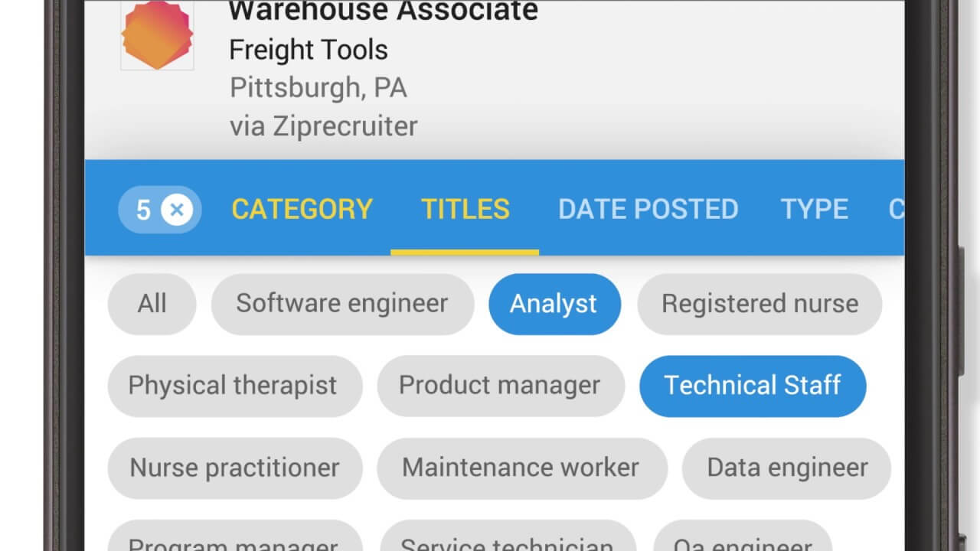Open the Category filter tab
Viewport: 980px width, 551px height.
click(302, 209)
